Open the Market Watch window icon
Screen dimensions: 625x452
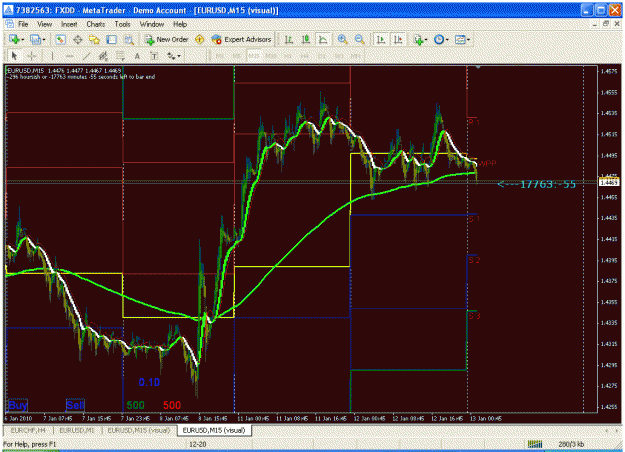(60, 39)
